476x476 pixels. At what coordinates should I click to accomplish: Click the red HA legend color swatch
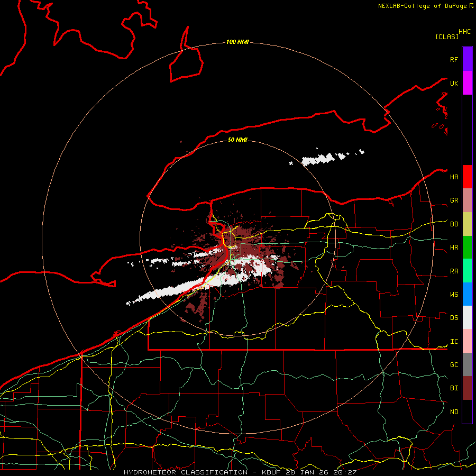(x=467, y=177)
